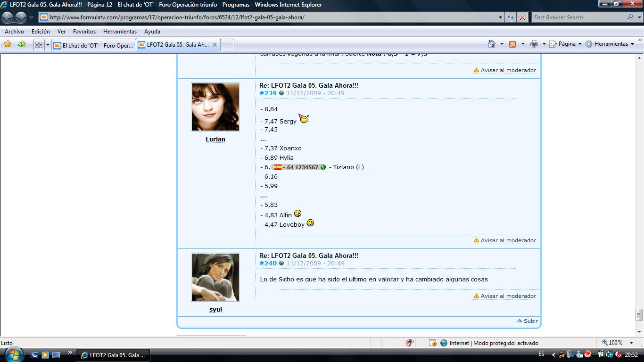This screenshot has width=644, height=362.
Task: Click the Stop loading icon
Action: [x=522, y=17]
